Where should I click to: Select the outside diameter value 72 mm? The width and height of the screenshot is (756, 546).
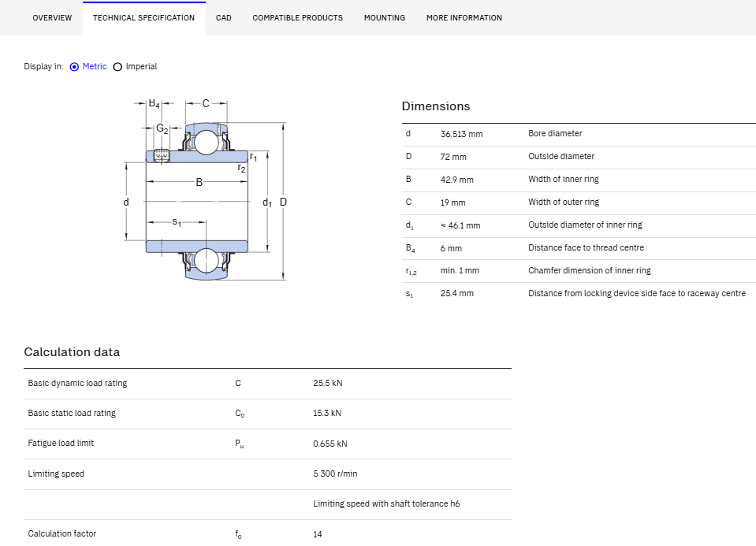tap(453, 157)
